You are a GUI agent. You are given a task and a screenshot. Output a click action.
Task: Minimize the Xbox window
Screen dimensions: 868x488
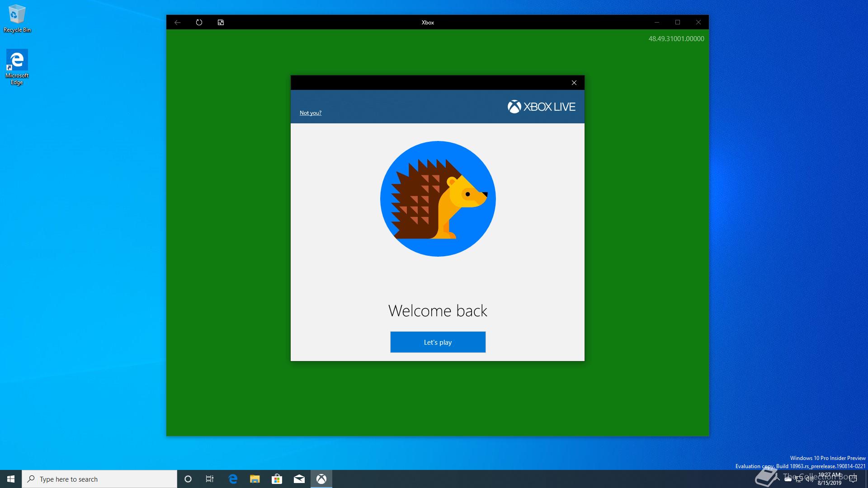coord(657,22)
